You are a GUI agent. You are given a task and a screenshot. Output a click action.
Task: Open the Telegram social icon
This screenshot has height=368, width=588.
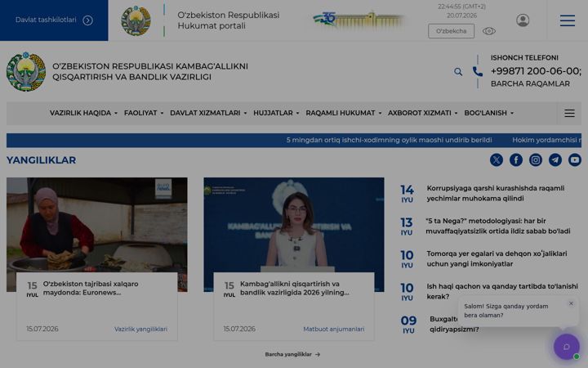555,160
